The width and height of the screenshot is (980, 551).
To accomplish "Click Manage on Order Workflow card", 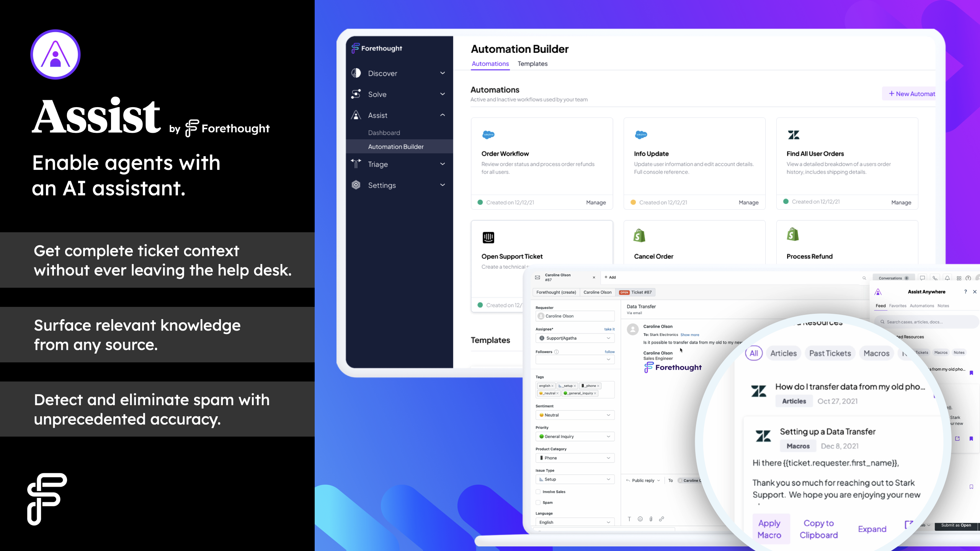I will (596, 202).
